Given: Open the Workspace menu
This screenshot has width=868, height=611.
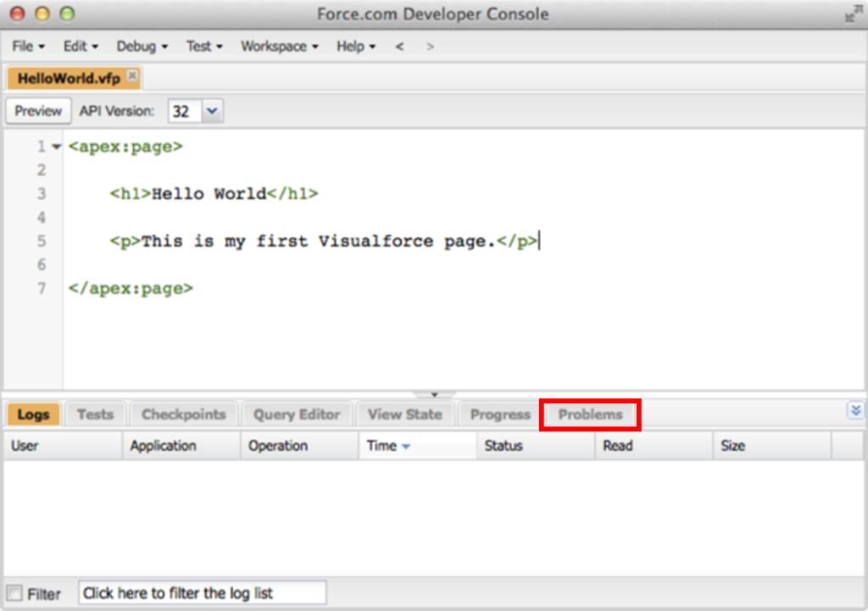Looking at the screenshot, I should click(279, 47).
